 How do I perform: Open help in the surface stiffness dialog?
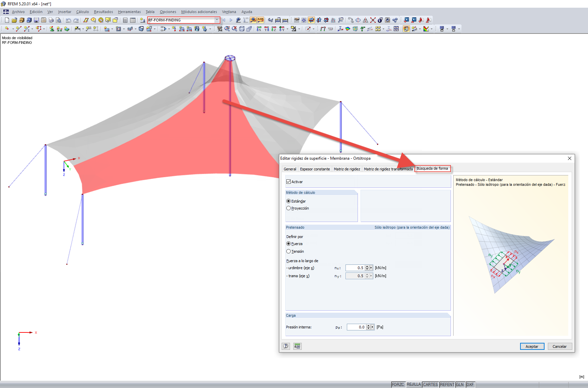pyautogui.click(x=286, y=346)
